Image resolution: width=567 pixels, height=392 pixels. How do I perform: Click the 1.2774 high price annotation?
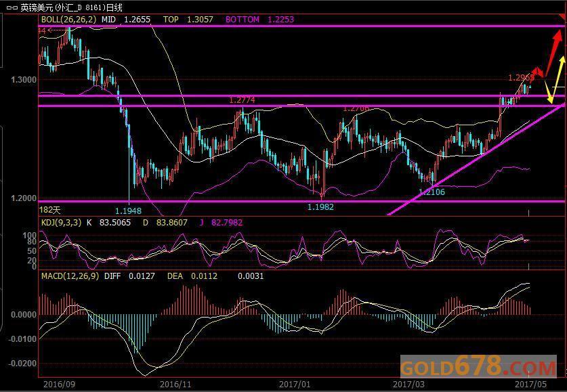pos(242,100)
